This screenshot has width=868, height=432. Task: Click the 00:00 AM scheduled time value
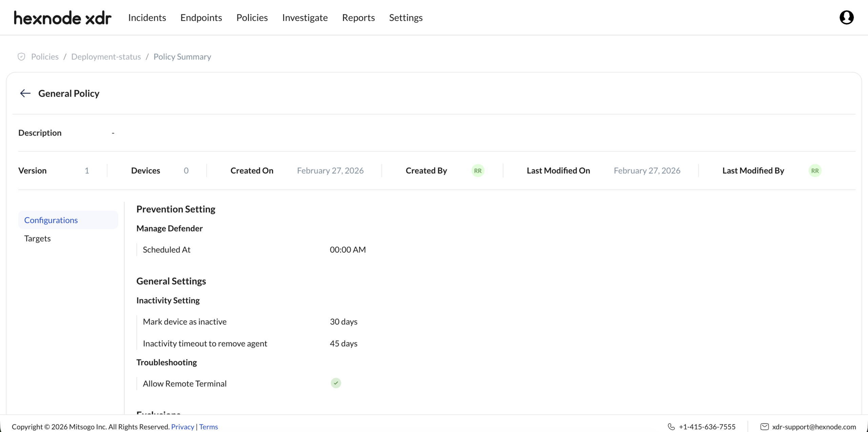(348, 250)
